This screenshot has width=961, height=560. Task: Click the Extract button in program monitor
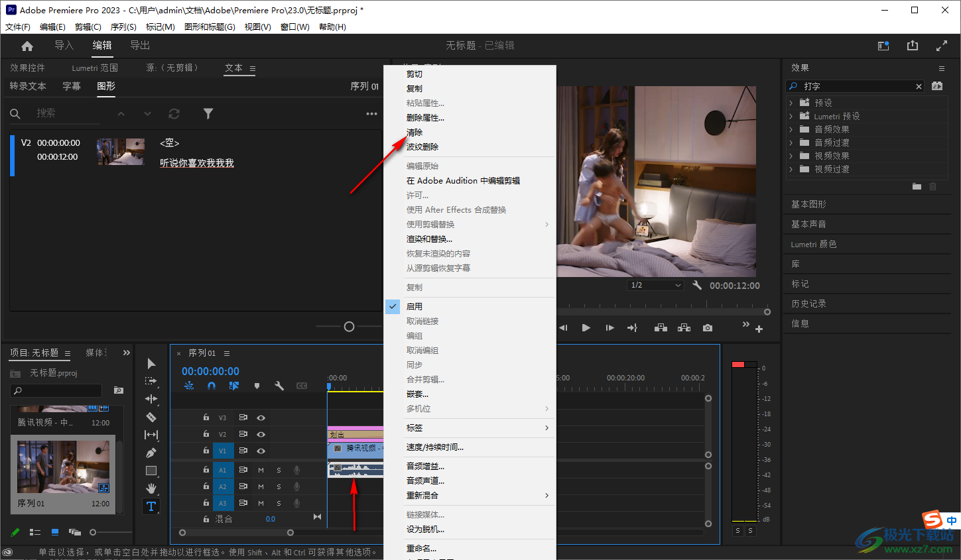click(684, 327)
